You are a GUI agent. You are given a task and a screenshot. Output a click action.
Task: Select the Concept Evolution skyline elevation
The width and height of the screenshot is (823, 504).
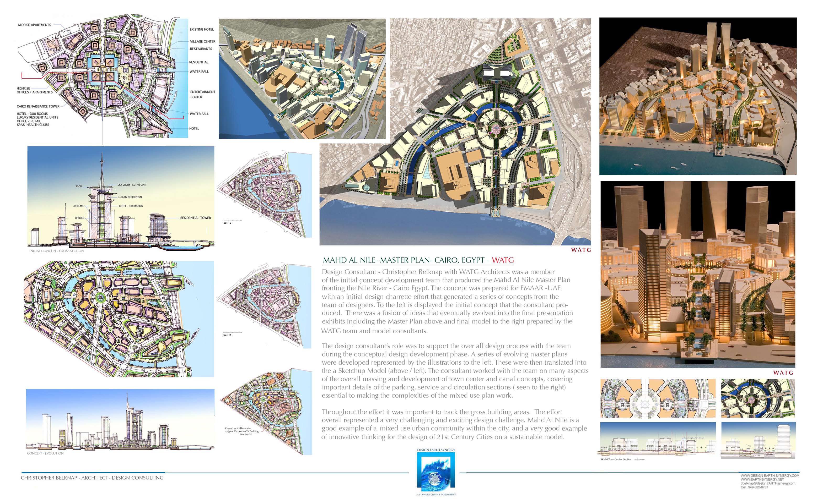(120, 419)
